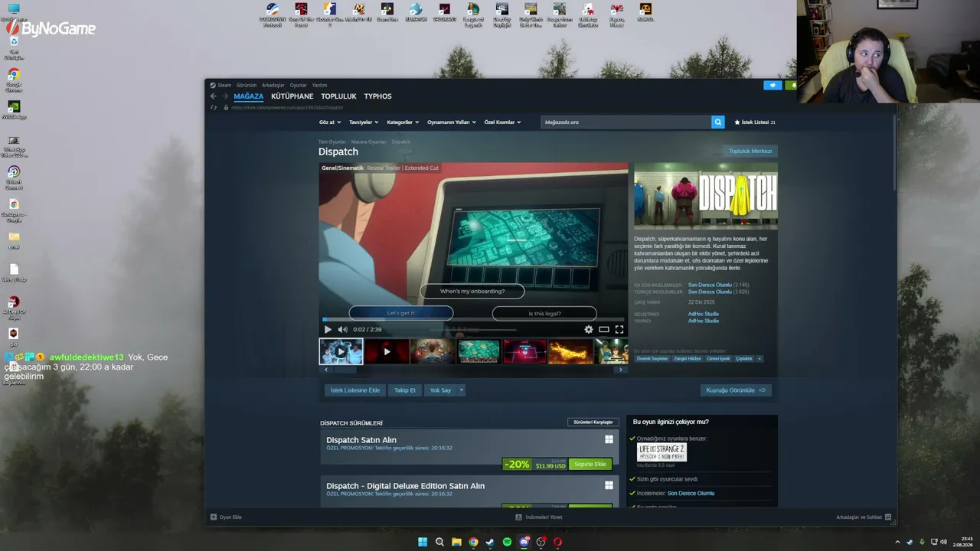Image resolution: width=980 pixels, height=551 pixels.
Task: Expand the Göz at dropdown
Action: (330, 122)
